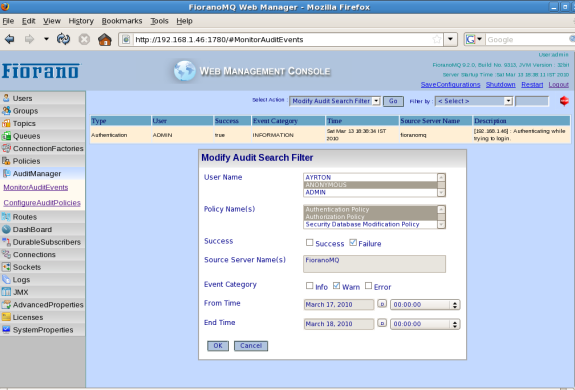Open the End Time calendar picker

pyautogui.click(x=382, y=323)
